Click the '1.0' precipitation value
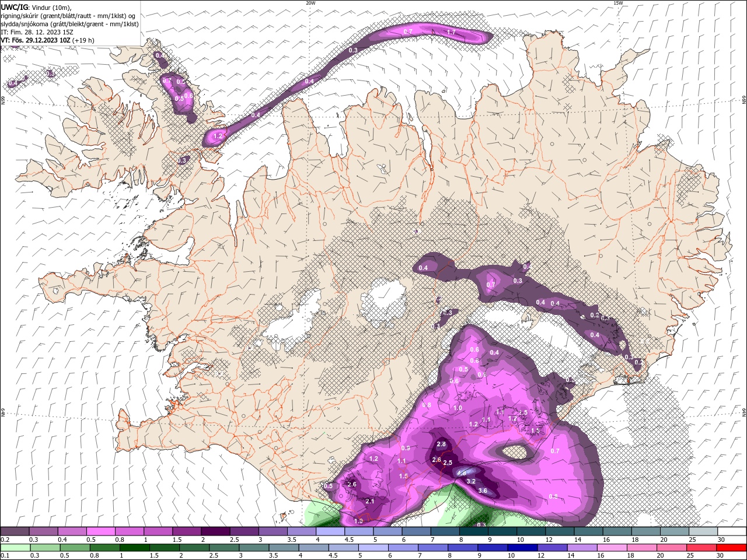Screen dimensions: 747x560 click(458, 408)
